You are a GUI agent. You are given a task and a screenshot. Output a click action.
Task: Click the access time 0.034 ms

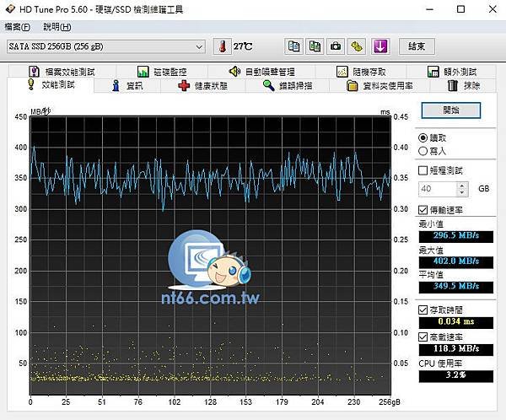pos(455,322)
